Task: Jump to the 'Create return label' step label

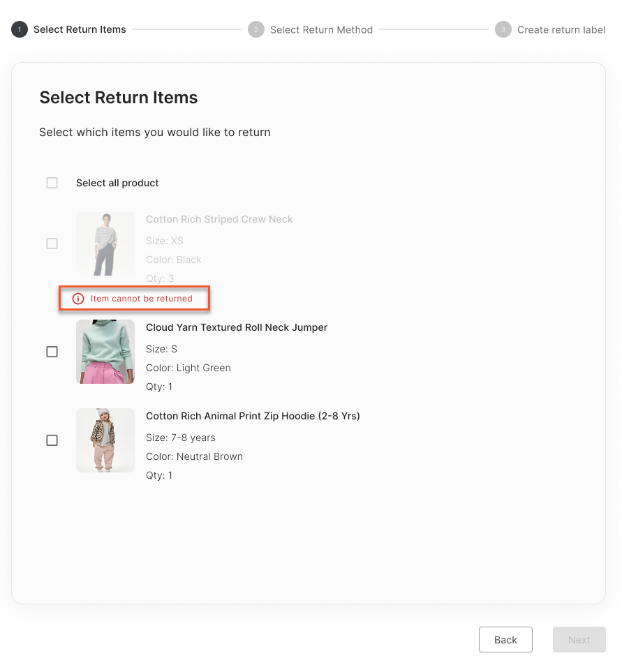Action: point(561,30)
